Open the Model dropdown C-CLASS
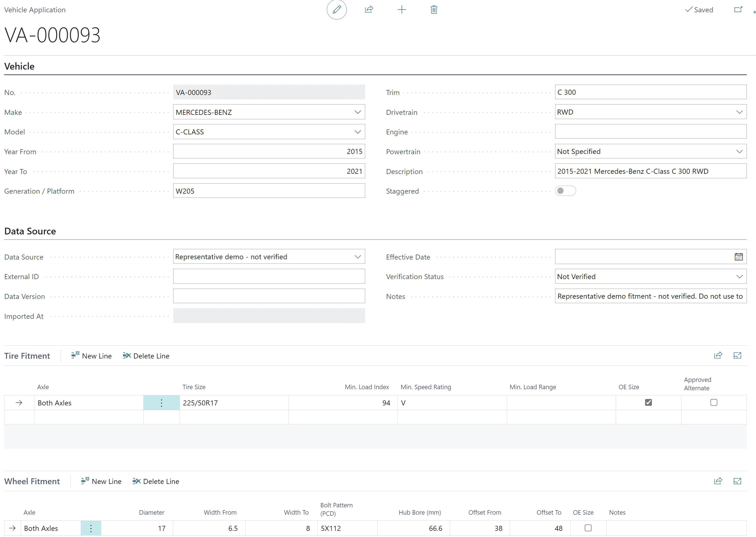This screenshot has width=756, height=537. pos(358,132)
